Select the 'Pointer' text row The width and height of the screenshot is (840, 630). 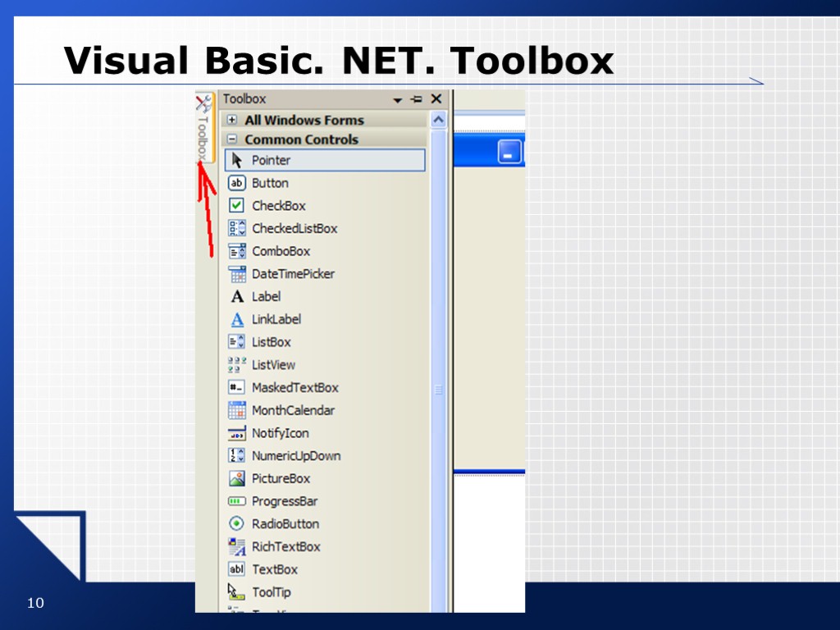click(x=325, y=160)
